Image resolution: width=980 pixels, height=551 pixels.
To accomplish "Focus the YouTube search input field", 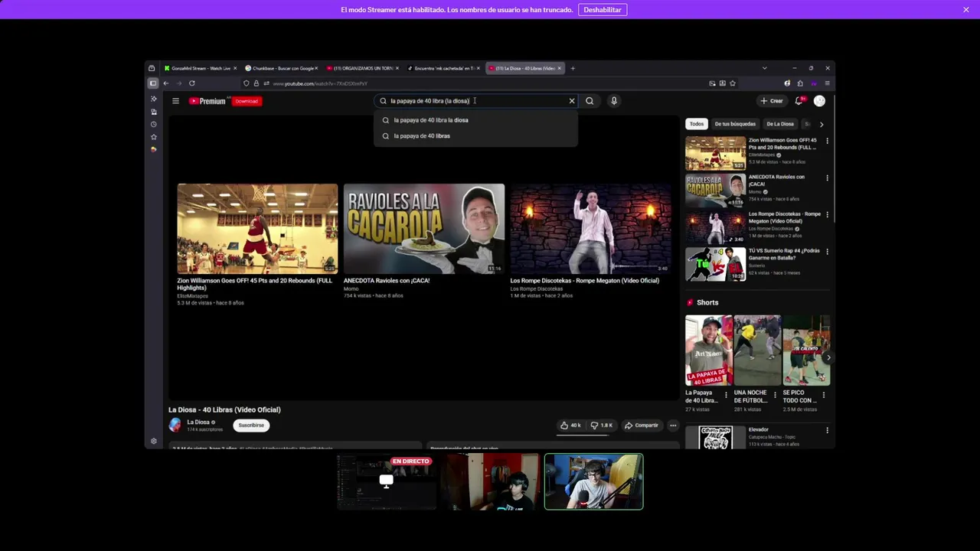I will pyautogui.click(x=475, y=101).
